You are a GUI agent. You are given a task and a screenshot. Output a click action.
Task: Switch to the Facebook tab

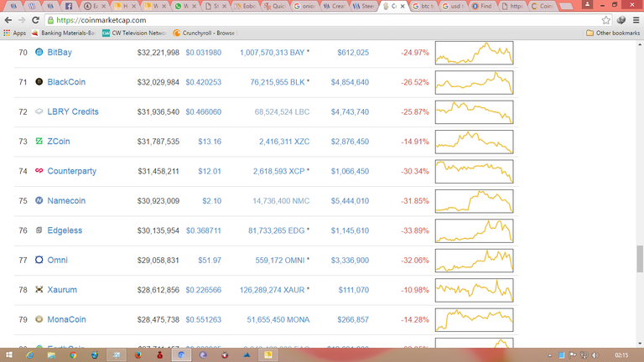[69, 6]
